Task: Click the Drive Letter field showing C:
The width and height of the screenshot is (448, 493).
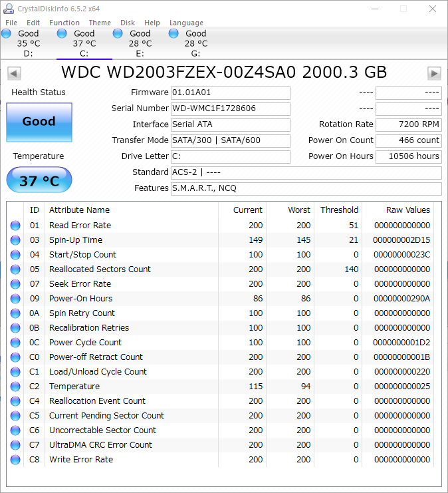Action: (x=230, y=156)
